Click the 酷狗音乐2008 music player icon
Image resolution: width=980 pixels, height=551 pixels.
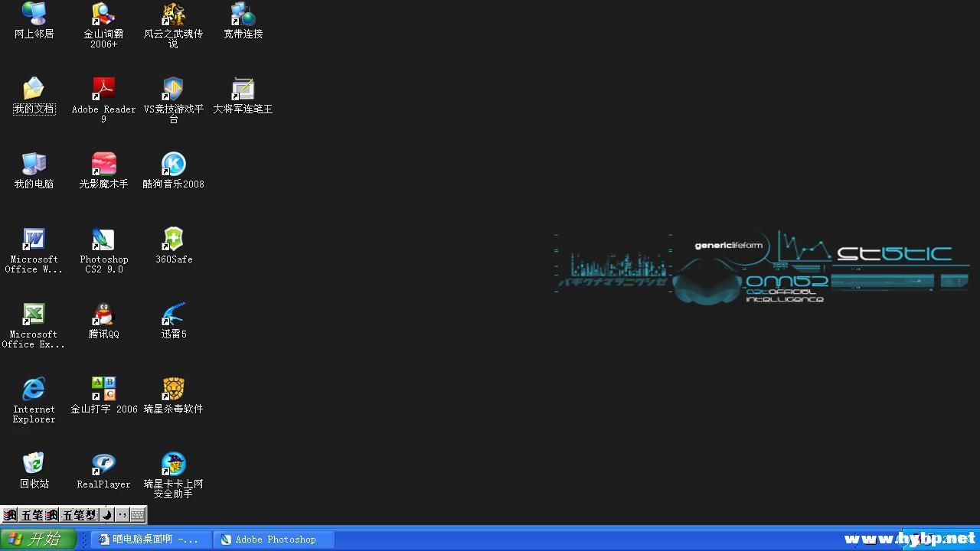(x=174, y=164)
